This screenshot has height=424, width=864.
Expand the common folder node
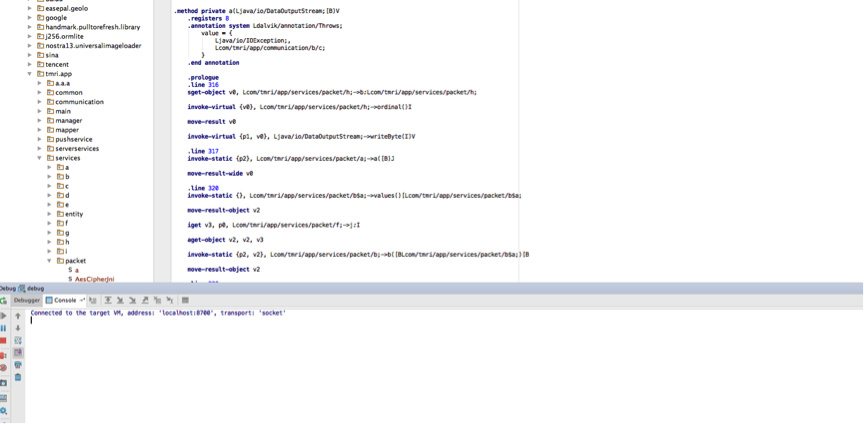tap(39, 93)
